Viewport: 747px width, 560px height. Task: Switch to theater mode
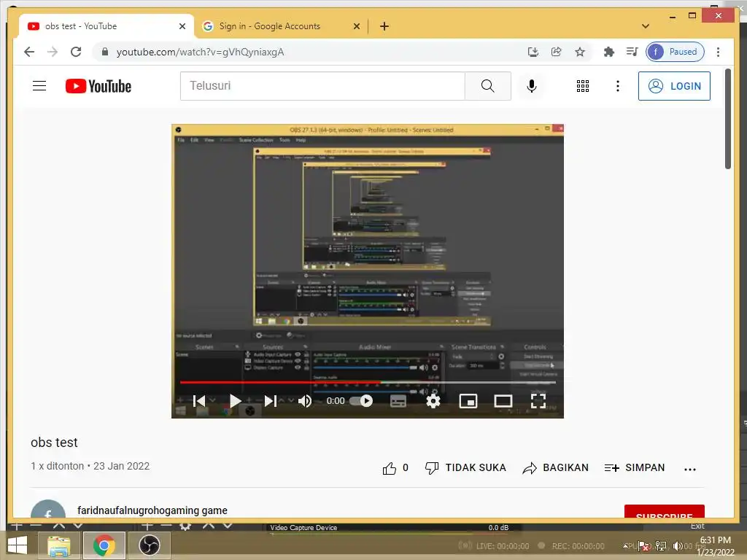[503, 401]
